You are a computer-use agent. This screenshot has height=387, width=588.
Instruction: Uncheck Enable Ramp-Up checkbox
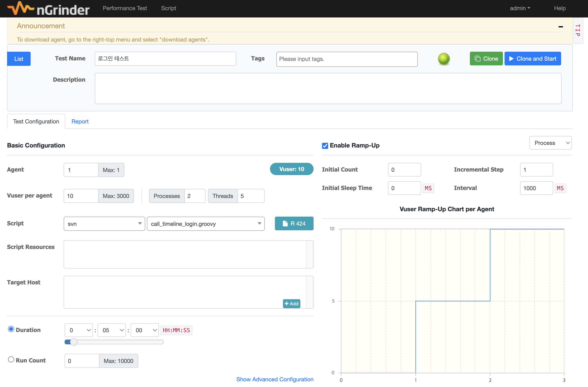325,146
